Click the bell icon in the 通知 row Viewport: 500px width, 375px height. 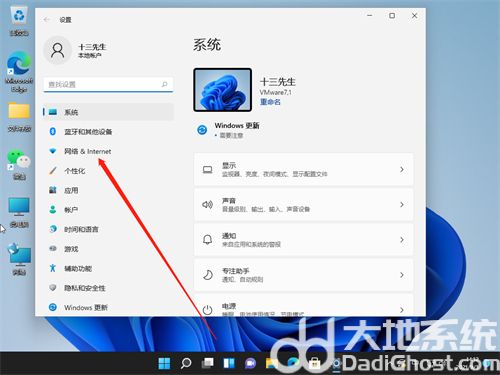(x=207, y=240)
